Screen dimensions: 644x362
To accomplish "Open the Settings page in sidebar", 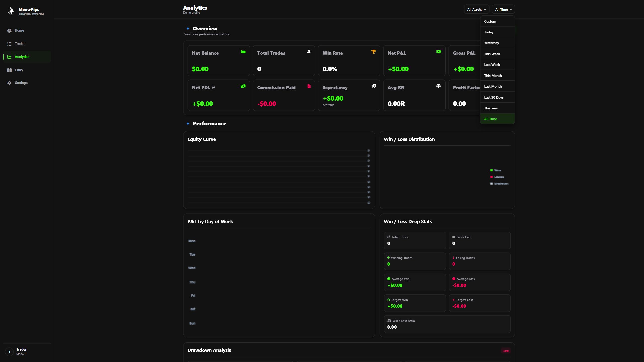I will 27,83.
